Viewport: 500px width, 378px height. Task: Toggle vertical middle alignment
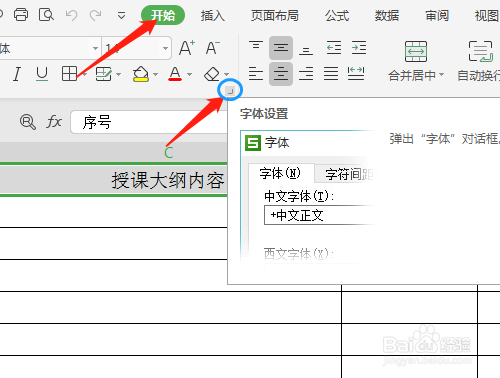point(281,48)
